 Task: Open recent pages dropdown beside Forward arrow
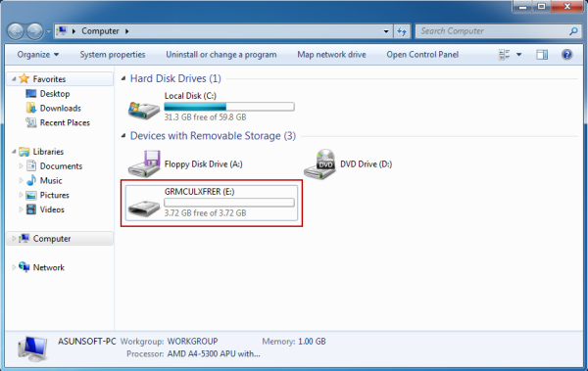pyautogui.click(x=48, y=31)
